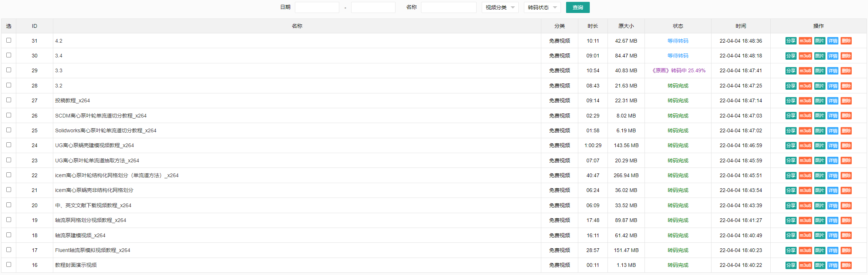
Task: Click the 分享 button for video ID 31
Action: click(x=791, y=41)
